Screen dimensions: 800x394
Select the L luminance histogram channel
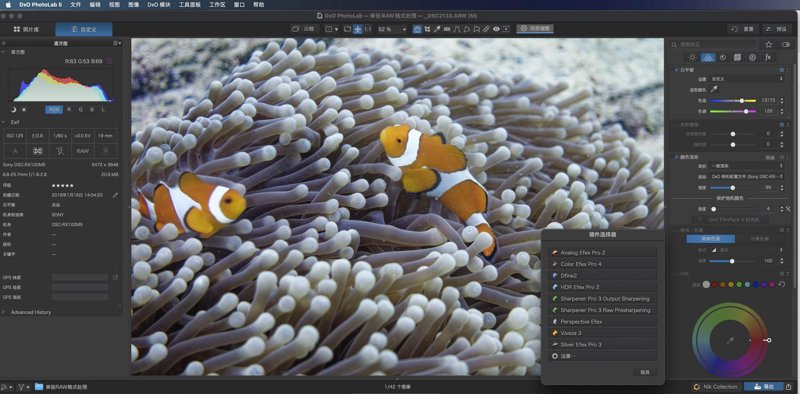[x=104, y=109]
